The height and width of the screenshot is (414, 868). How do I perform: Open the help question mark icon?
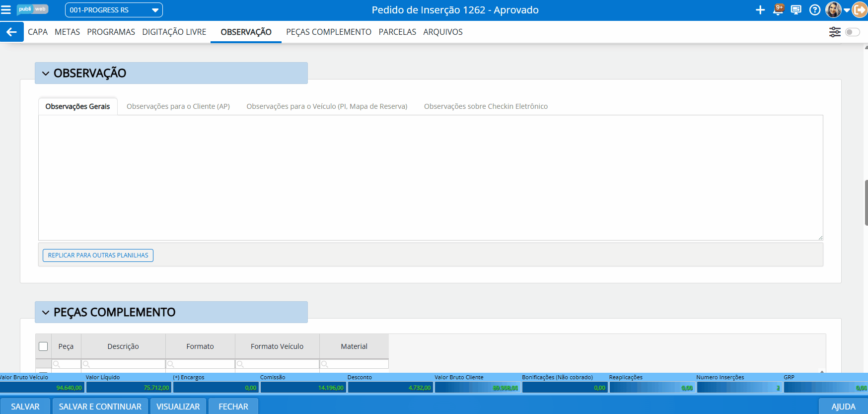click(814, 10)
